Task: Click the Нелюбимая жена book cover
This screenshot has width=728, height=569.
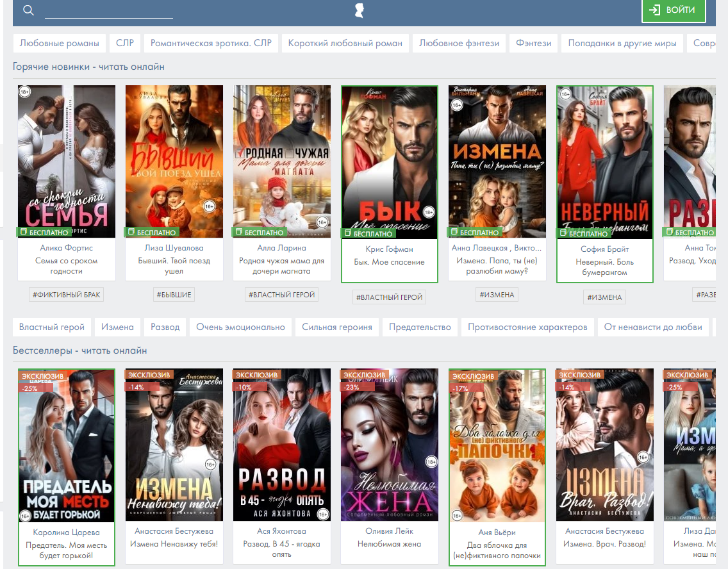Action: pos(390,445)
